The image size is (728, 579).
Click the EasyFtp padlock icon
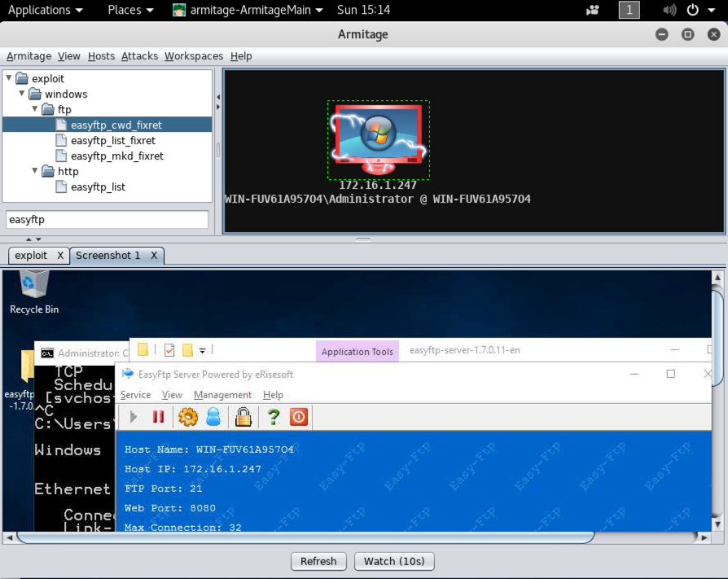(x=243, y=417)
